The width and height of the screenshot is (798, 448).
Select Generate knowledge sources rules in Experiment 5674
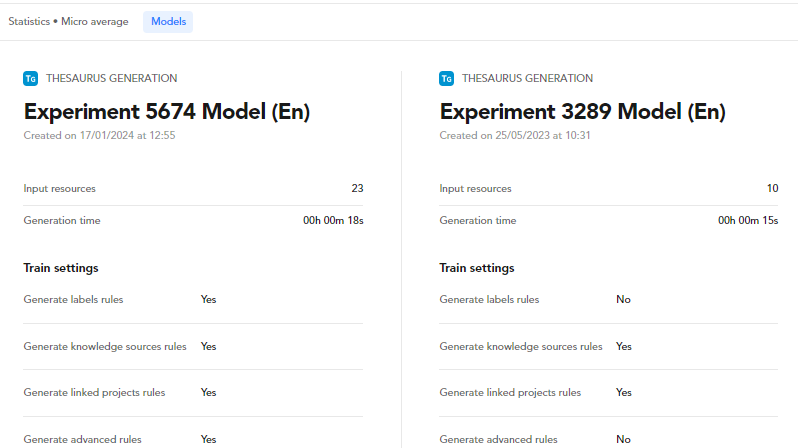pos(105,346)
